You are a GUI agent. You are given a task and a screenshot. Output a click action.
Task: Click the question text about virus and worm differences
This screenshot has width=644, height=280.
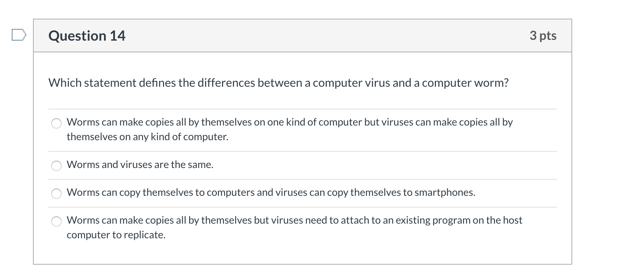point(278,83)
